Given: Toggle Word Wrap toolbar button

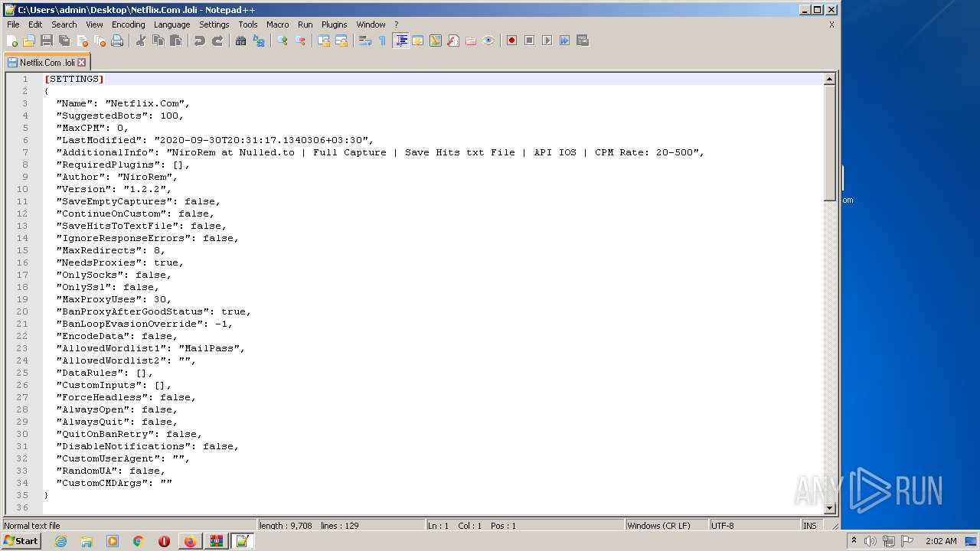Looking at the screenshot, I should (365, 41).
